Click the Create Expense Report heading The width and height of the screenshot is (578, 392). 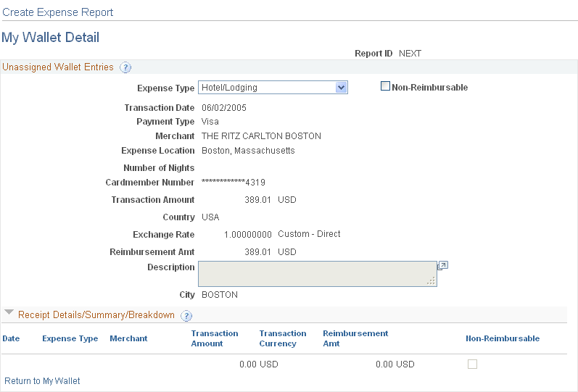[x=57, y=12]
